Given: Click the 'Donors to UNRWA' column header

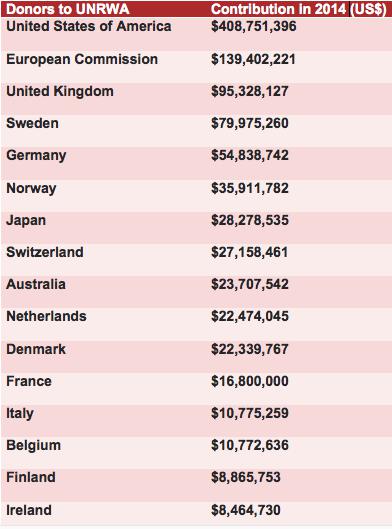Looking at the screenshot, I should coord(67,9).
